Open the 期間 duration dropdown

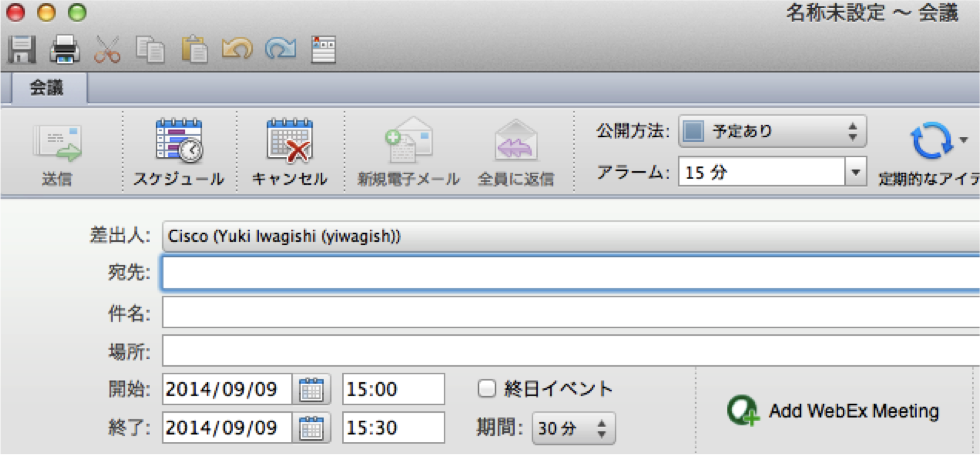point(573,429)
